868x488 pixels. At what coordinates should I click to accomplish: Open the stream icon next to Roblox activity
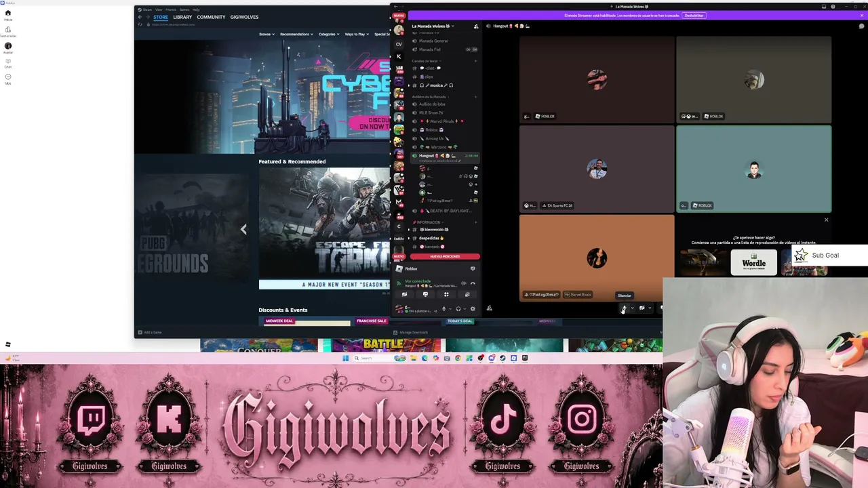coord(473,268)
